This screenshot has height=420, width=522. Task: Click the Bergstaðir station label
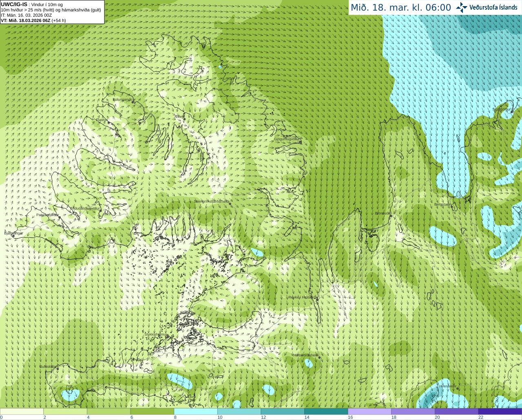pos(443,204)
